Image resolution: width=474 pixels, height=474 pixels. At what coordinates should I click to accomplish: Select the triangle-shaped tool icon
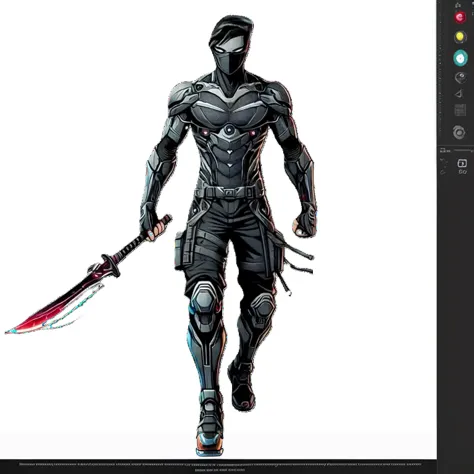[x=459, y=94]
